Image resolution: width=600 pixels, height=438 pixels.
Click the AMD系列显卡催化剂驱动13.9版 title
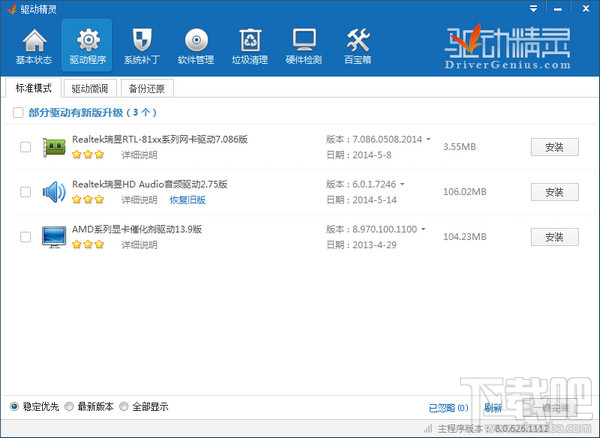pos(137,229)
